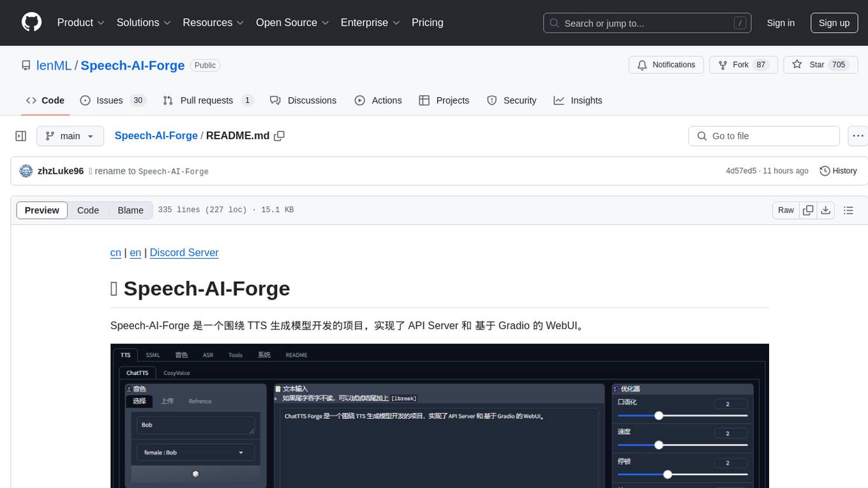Download the raw file
Screen dimensions: 868x488
click(825, 210)
